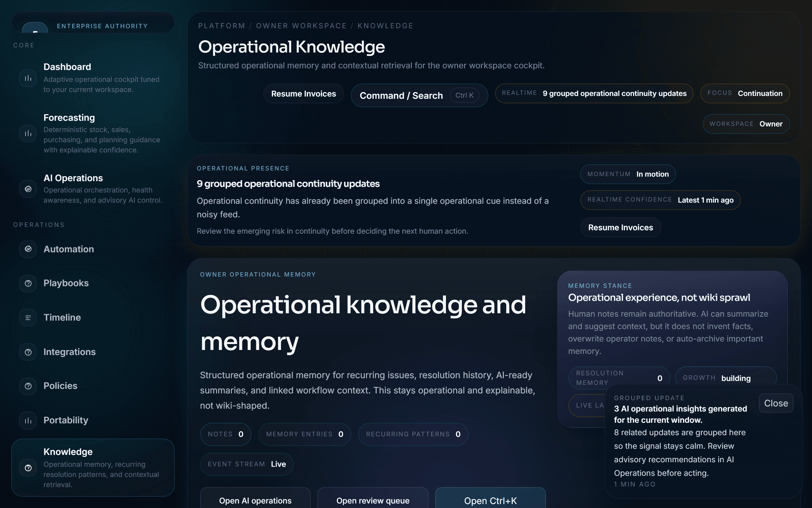The width and height of the screenshot is (812, 508).
Task: Select Automation in the sidebar
Action: pyautogui.click(x=93, y=249)
